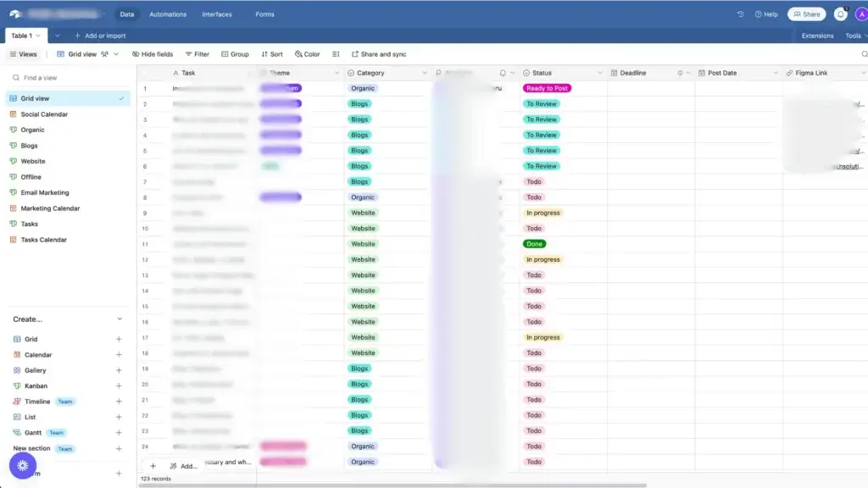This screenshot has height=488, width=868.
Task: Open the Tasks view in sidebar
Action: tap(29, 224)
